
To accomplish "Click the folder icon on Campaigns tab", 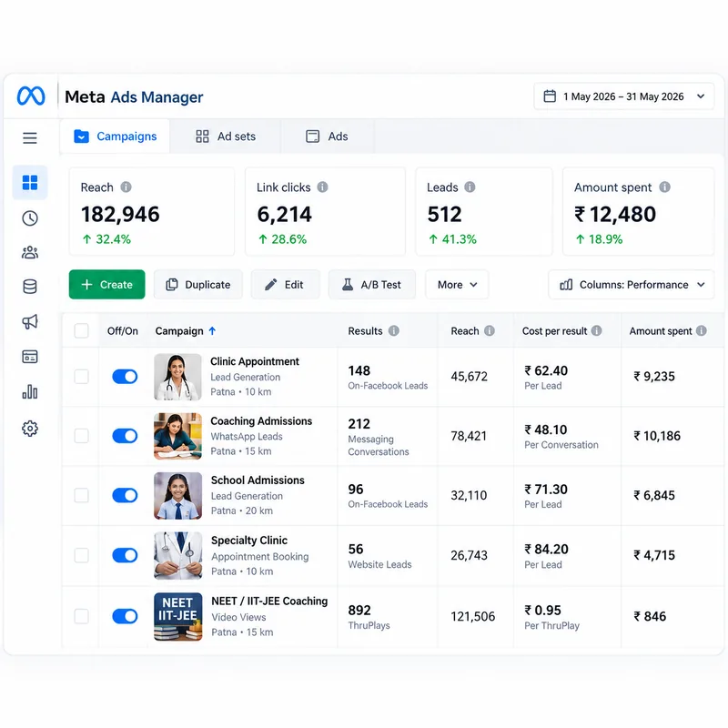I will (x=81, y=136).
